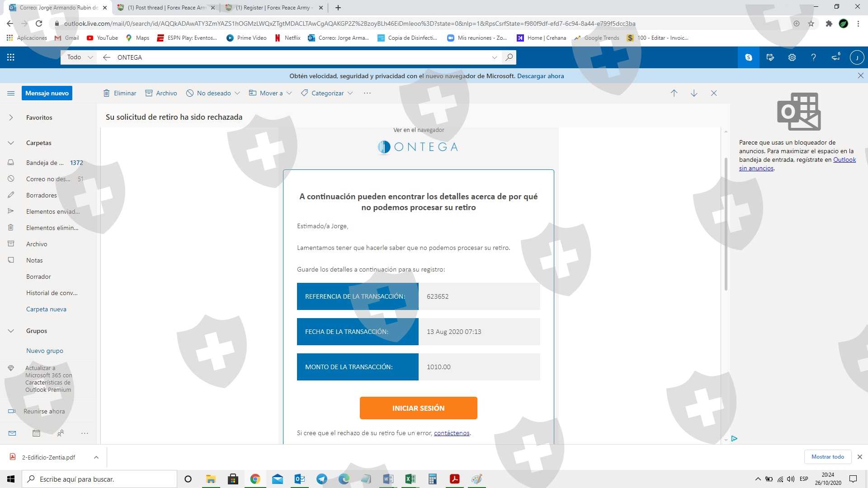Open Excel from the Windows taskbar
The height and width of the screenshot is (488, 868).
click(410, 479)
